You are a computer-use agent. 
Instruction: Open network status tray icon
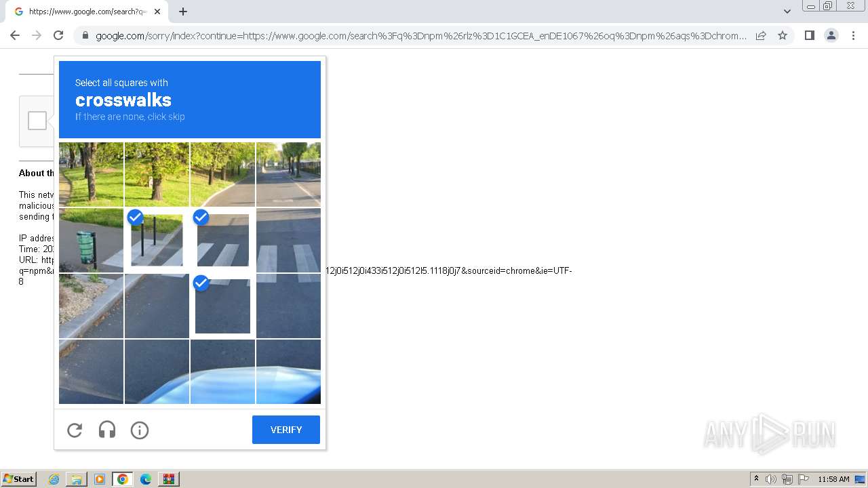click(787, 479)
